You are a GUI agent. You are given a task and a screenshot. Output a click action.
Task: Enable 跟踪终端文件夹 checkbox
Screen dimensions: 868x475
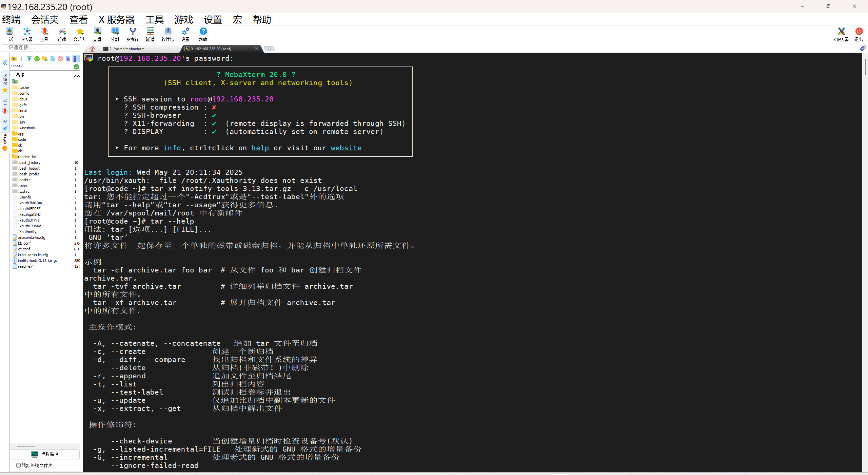(19, 465)
